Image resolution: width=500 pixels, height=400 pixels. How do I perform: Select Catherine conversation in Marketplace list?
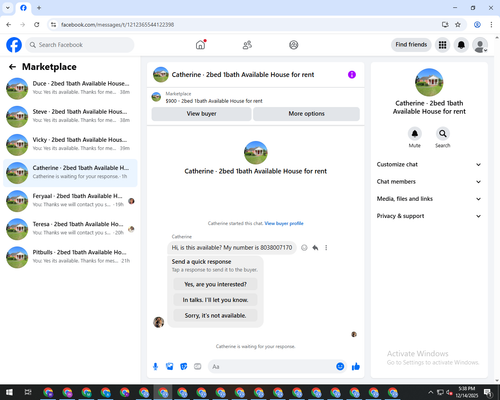point(70,173)
